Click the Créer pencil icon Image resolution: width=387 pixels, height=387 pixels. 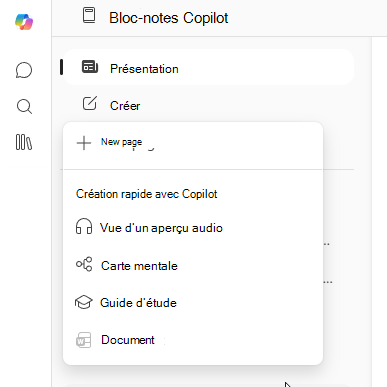pyautogui.click(x=90, y=103)
